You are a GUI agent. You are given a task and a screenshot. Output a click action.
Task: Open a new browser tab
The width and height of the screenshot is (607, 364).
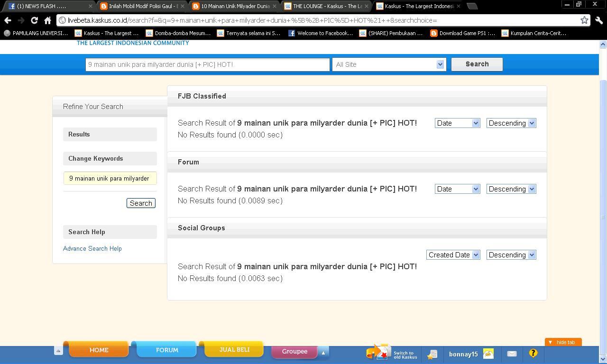click(472, 6)
